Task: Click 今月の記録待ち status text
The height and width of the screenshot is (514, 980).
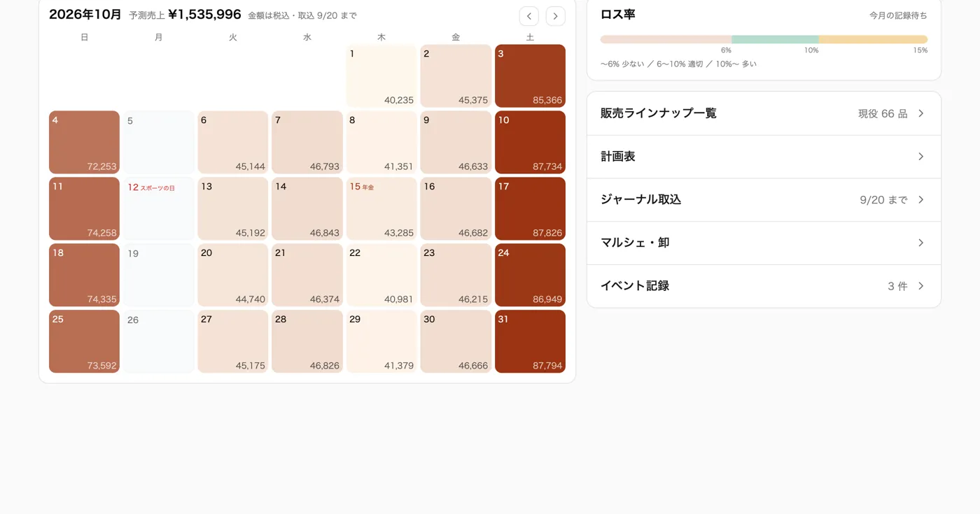Action: pos(898,15)
